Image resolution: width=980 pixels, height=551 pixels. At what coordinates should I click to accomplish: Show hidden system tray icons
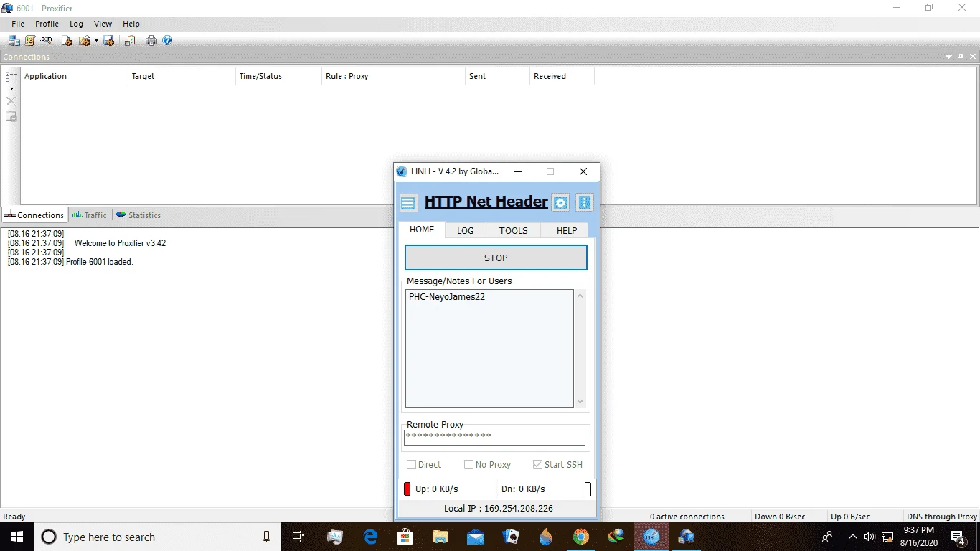coord(853,537)
